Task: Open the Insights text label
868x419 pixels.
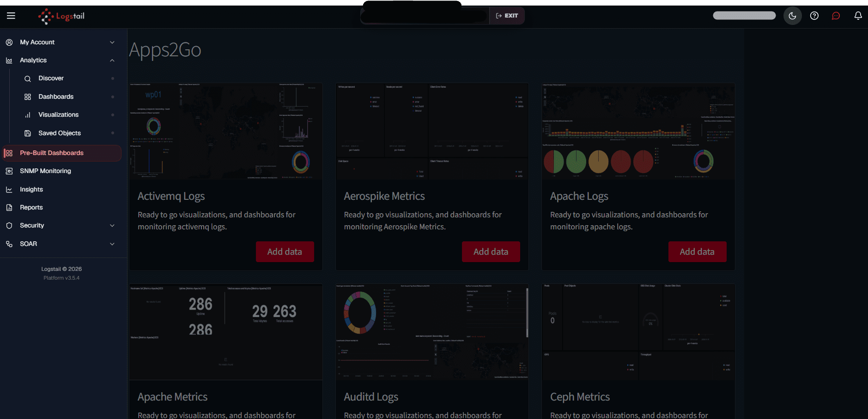Action: [x=31, y=190]
